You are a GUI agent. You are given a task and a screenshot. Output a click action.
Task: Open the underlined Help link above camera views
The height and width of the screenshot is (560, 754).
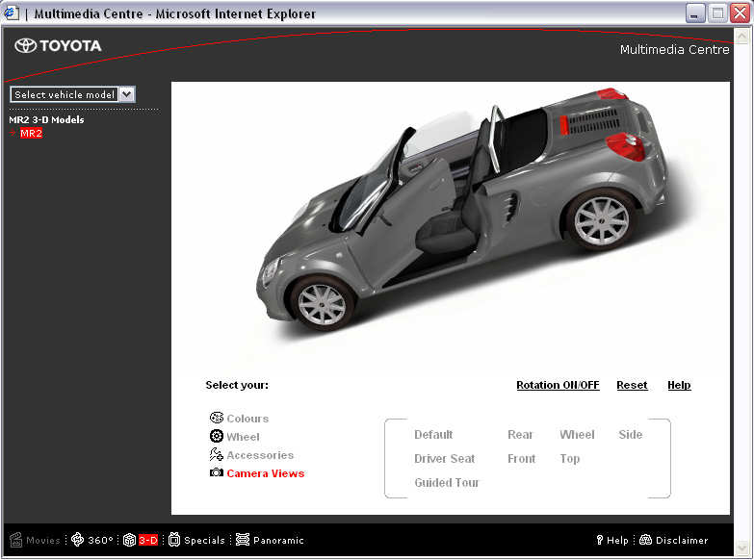click(x=679, y=385)
